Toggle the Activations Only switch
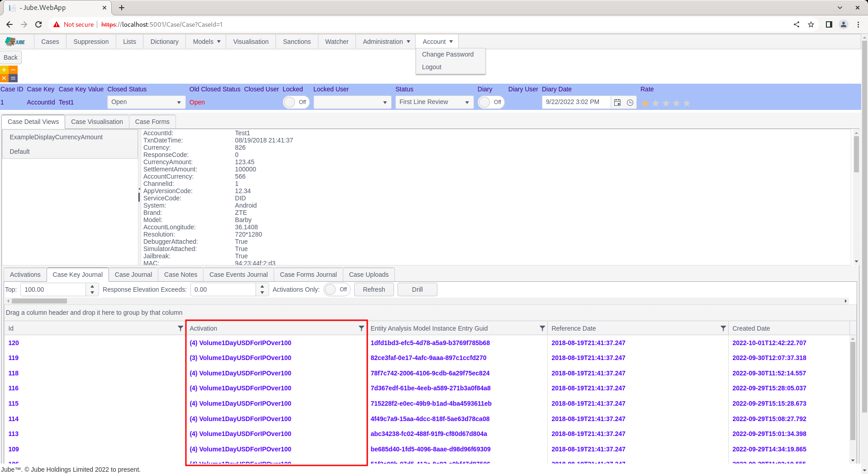 (x=337, y=289)
